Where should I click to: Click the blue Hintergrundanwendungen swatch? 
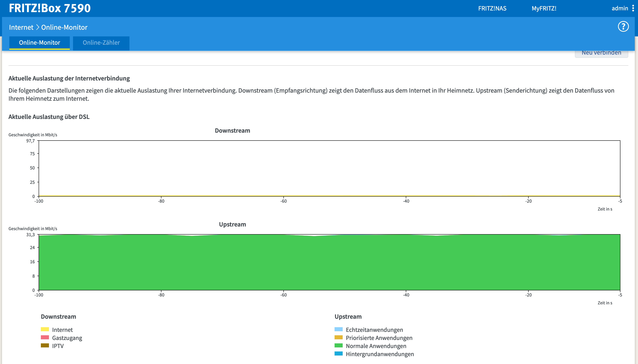[338, 353]
